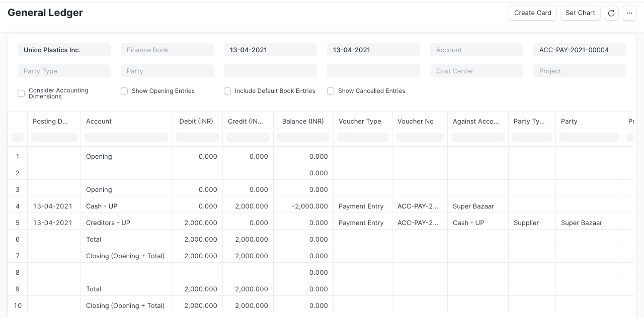Open the Finance Book selector
This screenshot has height=318, width=644.
point(167,50)
